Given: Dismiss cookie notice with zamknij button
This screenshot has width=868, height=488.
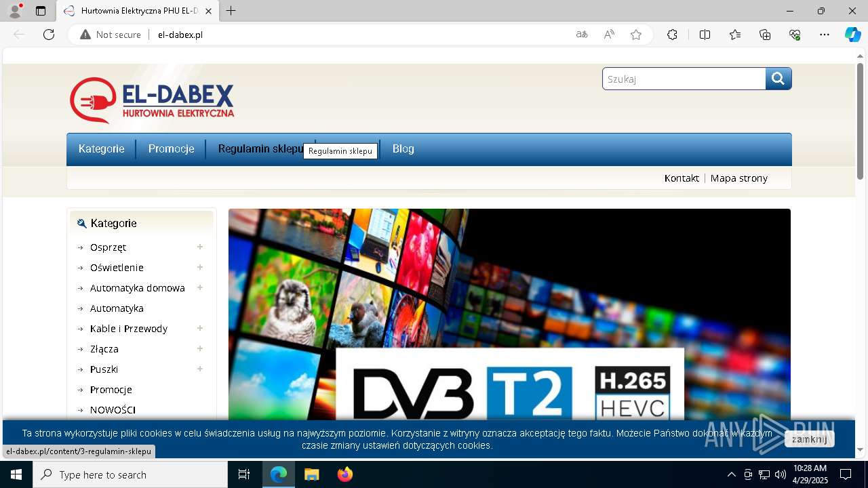Looking at the screenshot, I should point(809,439).
